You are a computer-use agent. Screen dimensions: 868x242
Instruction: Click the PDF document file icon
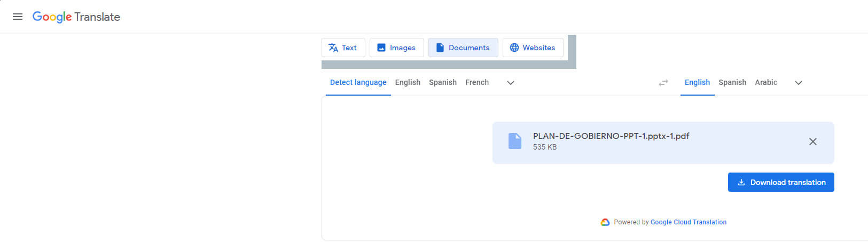pos(514,141)
